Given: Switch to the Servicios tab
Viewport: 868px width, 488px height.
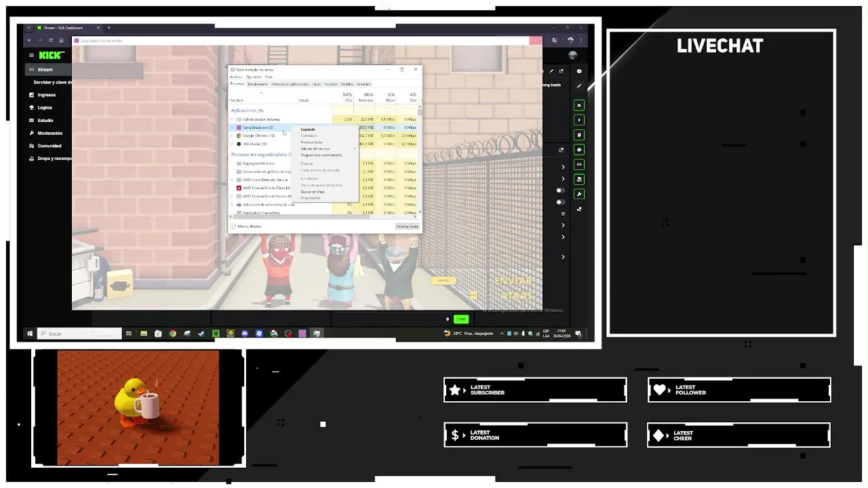Looking at the screenshot, I should pyautogui.click(x=363, y=84).
